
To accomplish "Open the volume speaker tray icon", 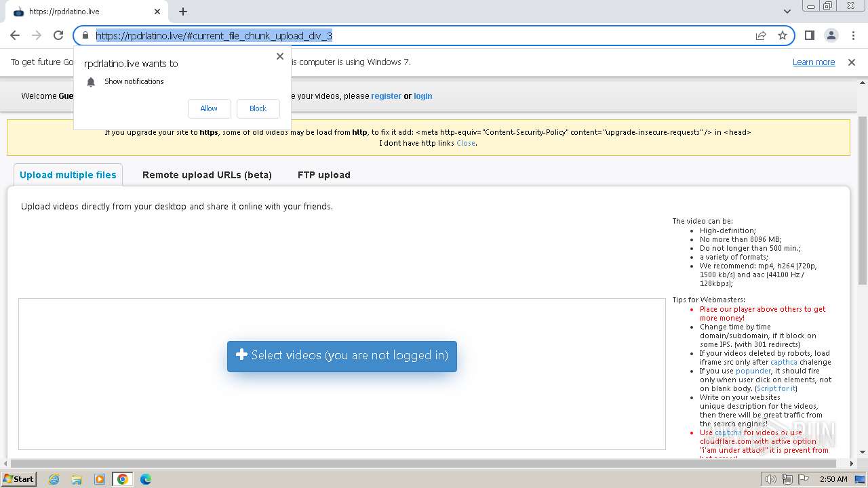I will (772, 479).
